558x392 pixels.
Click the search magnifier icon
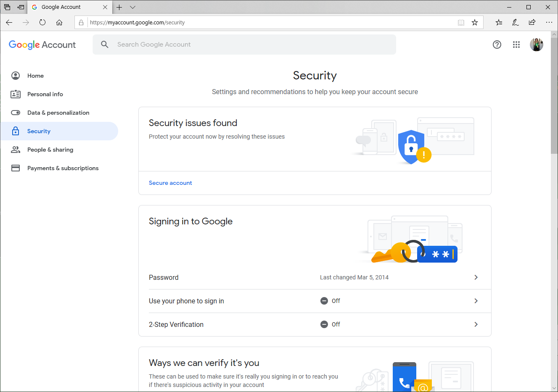105,44
